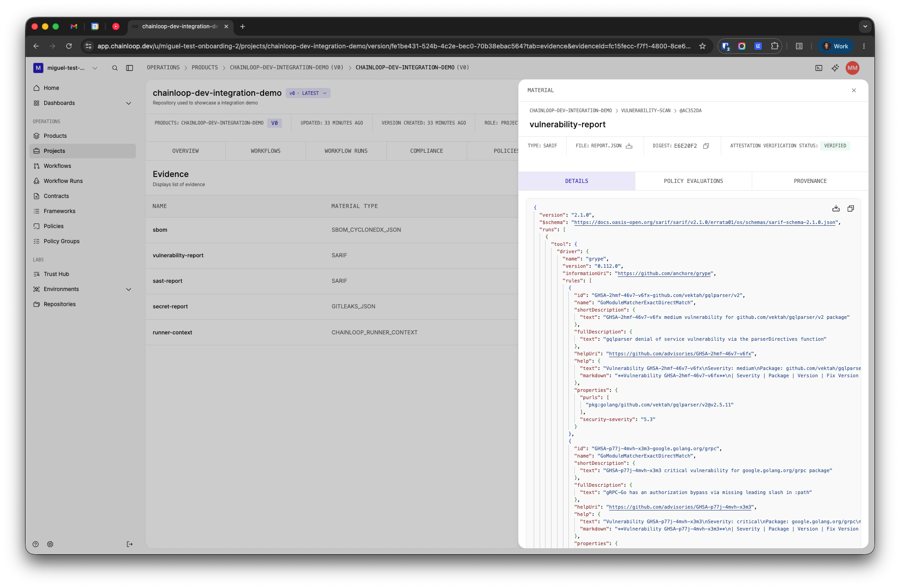Image resolution: width=900 pixels, height=588 pixels.
Task: Copy the JSON from code viewer
Action: pyautogui.click(x=851, y=208)
